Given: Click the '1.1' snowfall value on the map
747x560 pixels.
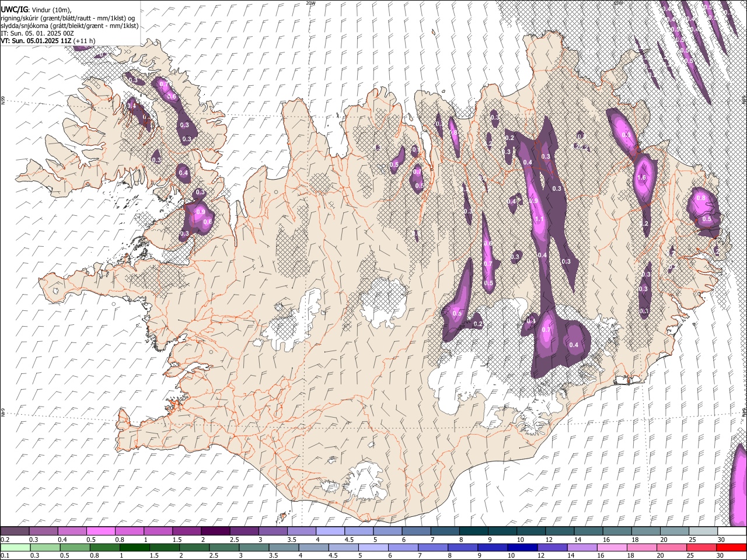Looking at the screenshot, I should coord(539,219).
